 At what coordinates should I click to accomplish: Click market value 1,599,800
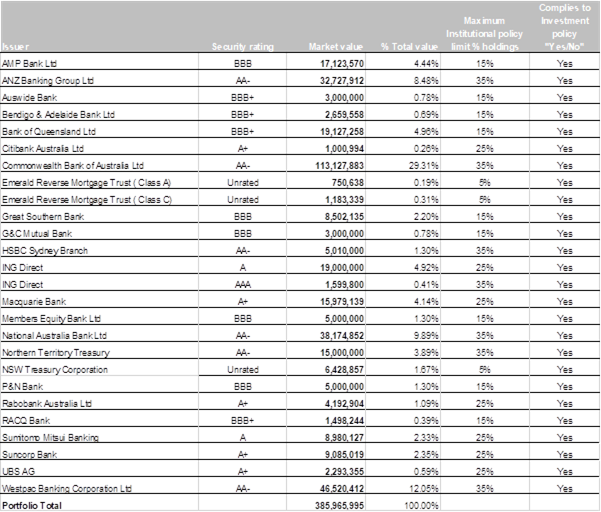point(344,284)
